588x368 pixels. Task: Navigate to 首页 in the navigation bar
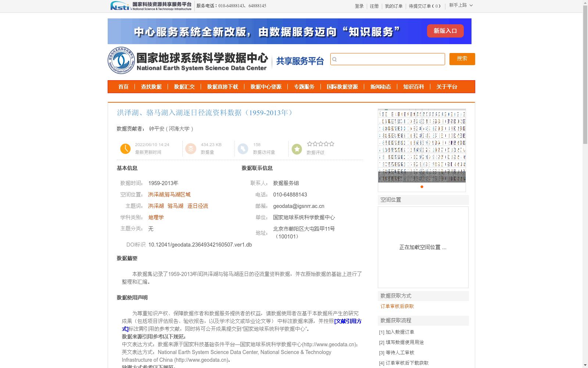click(123, 87)
